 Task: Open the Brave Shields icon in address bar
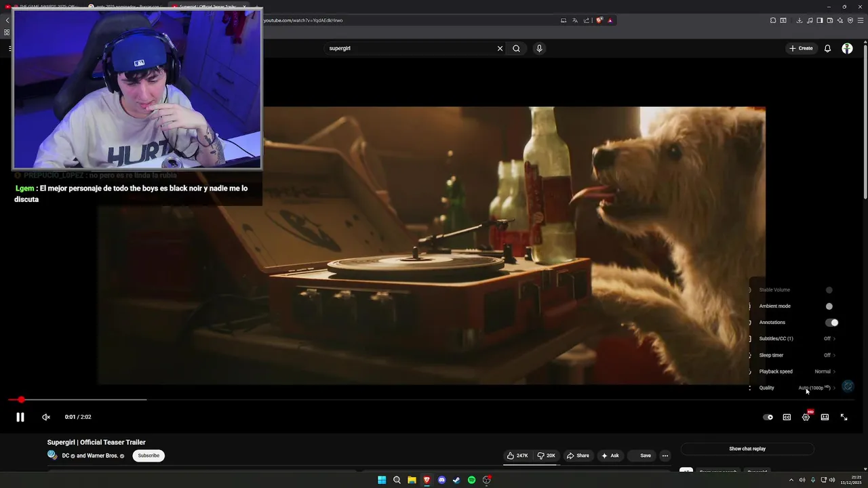point(599,20)
